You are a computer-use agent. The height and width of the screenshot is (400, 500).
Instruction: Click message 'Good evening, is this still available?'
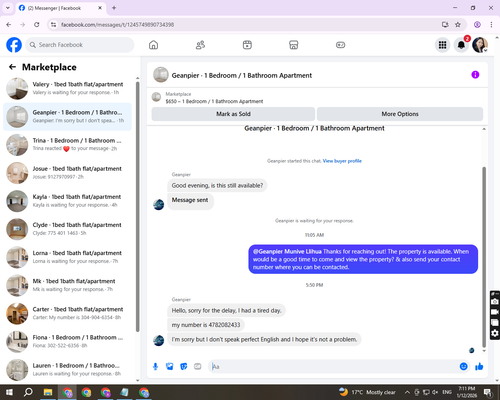pos(217,185)
